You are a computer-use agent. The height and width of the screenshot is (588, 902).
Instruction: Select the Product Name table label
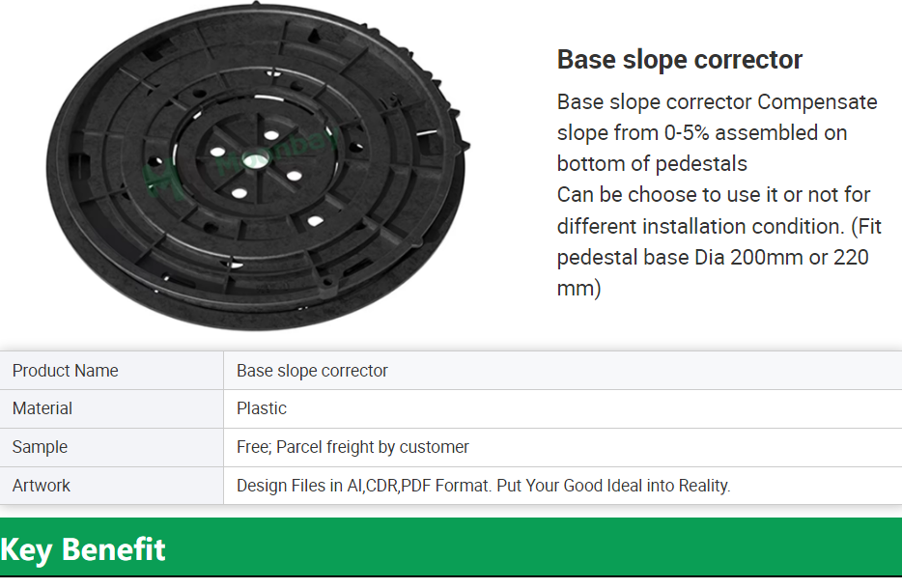[65, 371]
